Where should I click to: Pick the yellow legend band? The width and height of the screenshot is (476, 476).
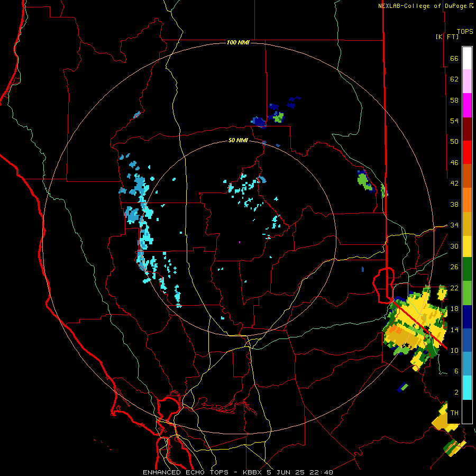(x=467, y=246)
